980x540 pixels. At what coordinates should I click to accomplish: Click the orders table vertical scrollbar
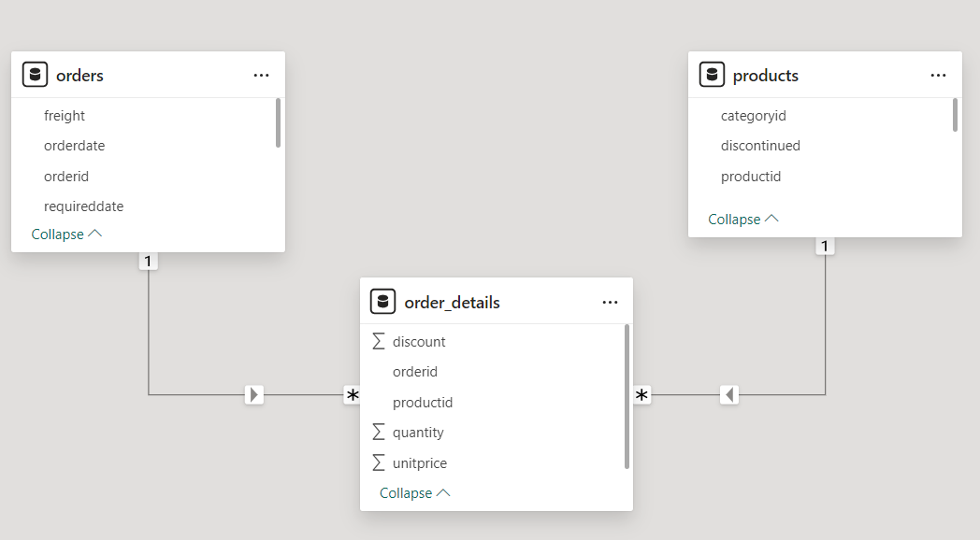click(279, 123)
